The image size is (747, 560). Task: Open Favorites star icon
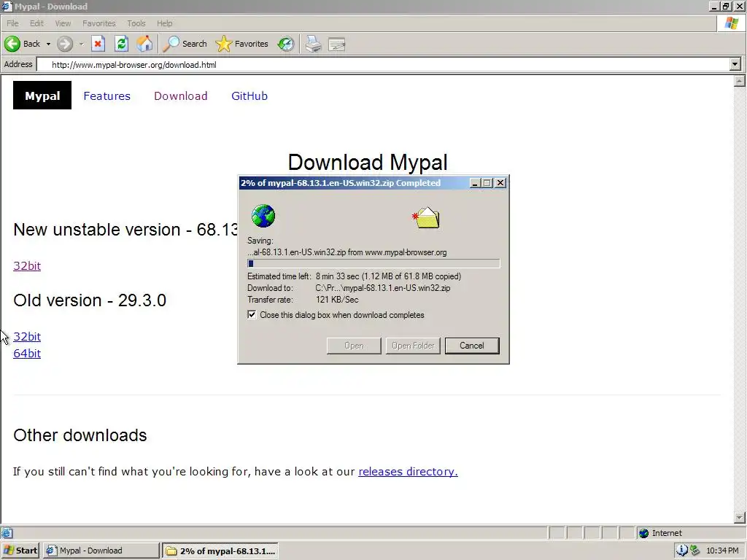tap(223, 44)
